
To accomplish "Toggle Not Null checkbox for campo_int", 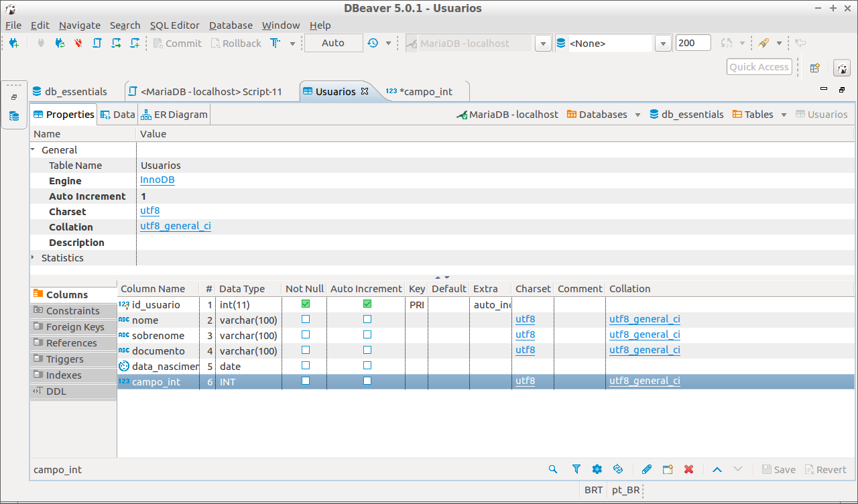I will pos(306,381).
